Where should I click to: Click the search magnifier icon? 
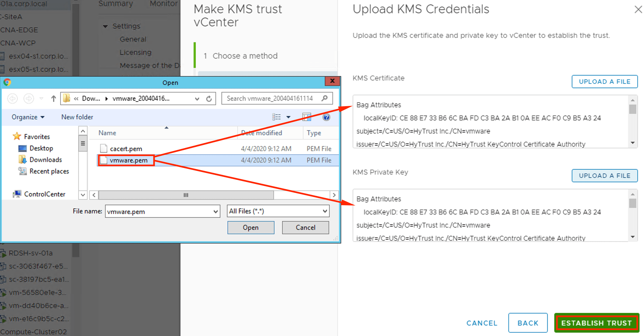click(x=324, y=98)
